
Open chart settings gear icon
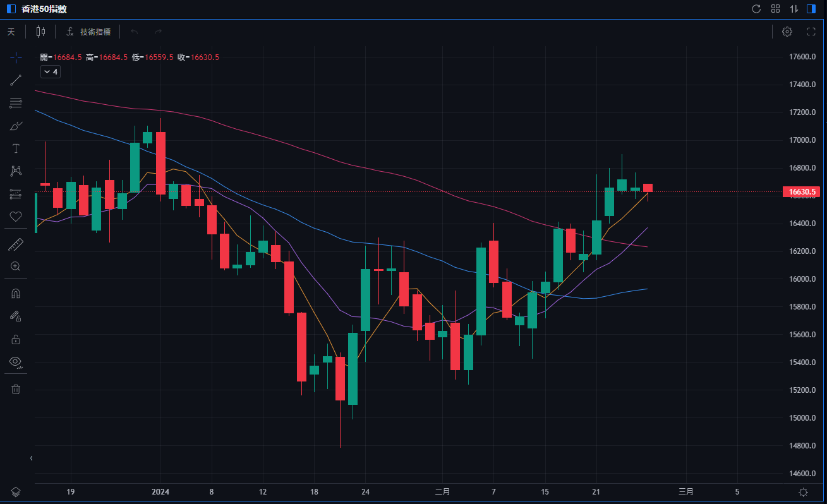(x=787, y=32)
